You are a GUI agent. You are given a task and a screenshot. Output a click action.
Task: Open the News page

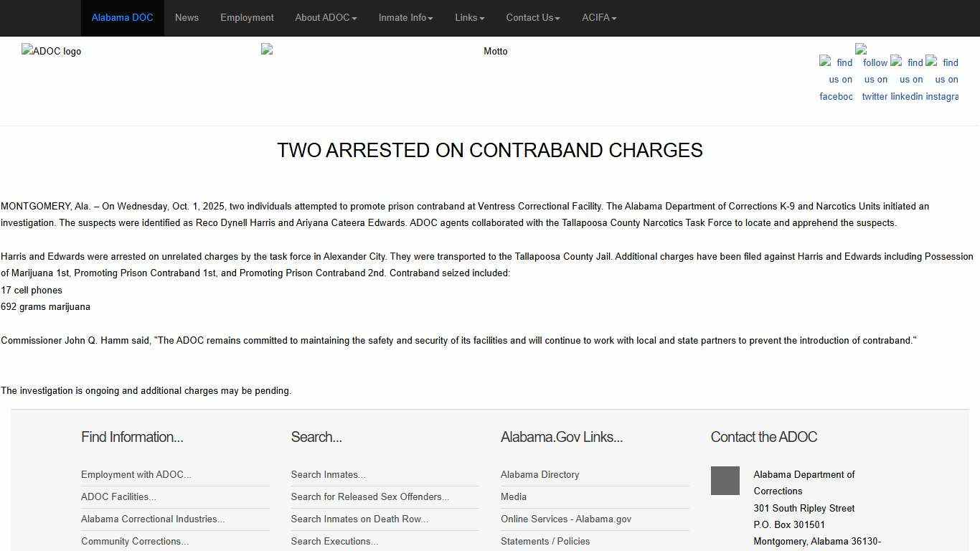(x=187, y=18)
